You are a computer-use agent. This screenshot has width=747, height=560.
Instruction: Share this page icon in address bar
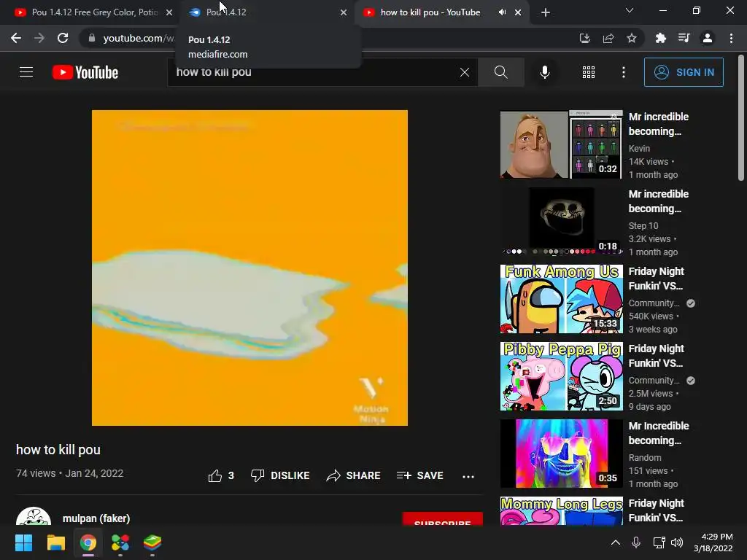click(608, 38)
